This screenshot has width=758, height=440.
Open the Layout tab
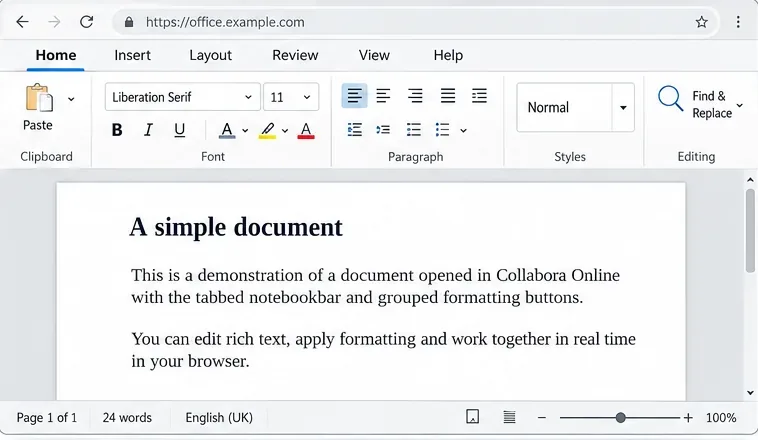(x=210, y=55)
